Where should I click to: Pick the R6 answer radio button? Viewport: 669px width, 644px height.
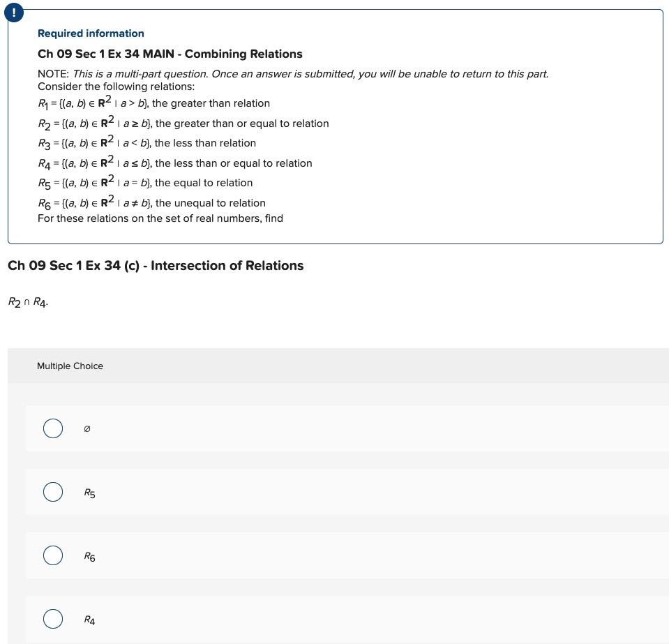53,555
